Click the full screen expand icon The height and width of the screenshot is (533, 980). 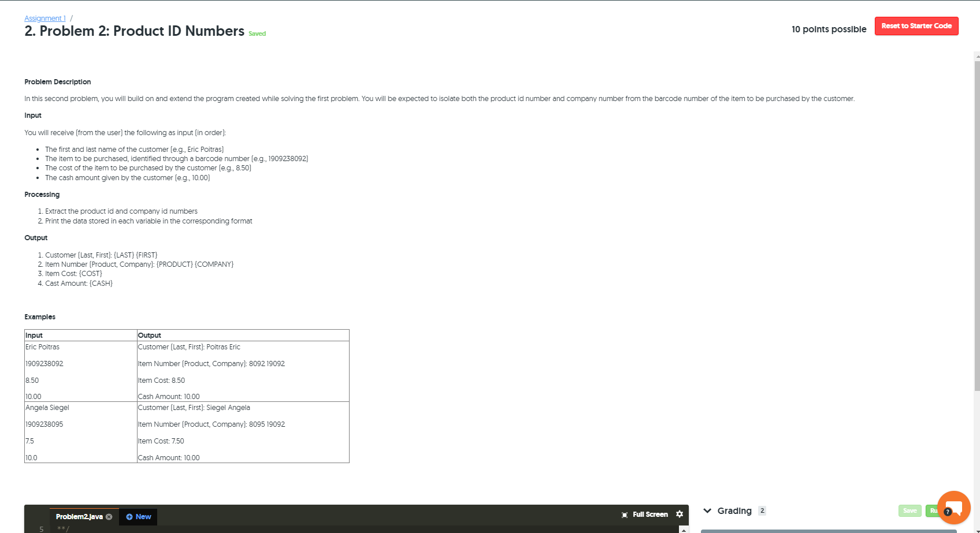pos(625,515)
